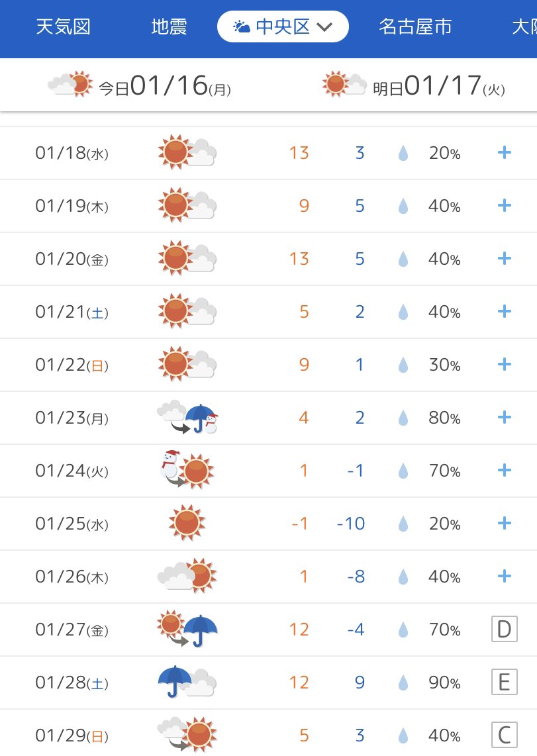This screenshot has width=537, height=756.
Task: Expand the 01/18 forecast row
Action: 269,153
